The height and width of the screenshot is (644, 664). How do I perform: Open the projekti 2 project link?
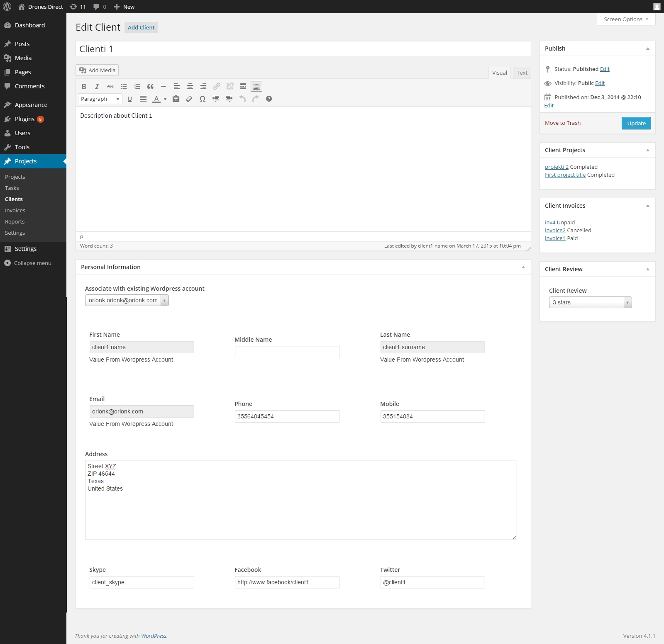pos(557,167)
